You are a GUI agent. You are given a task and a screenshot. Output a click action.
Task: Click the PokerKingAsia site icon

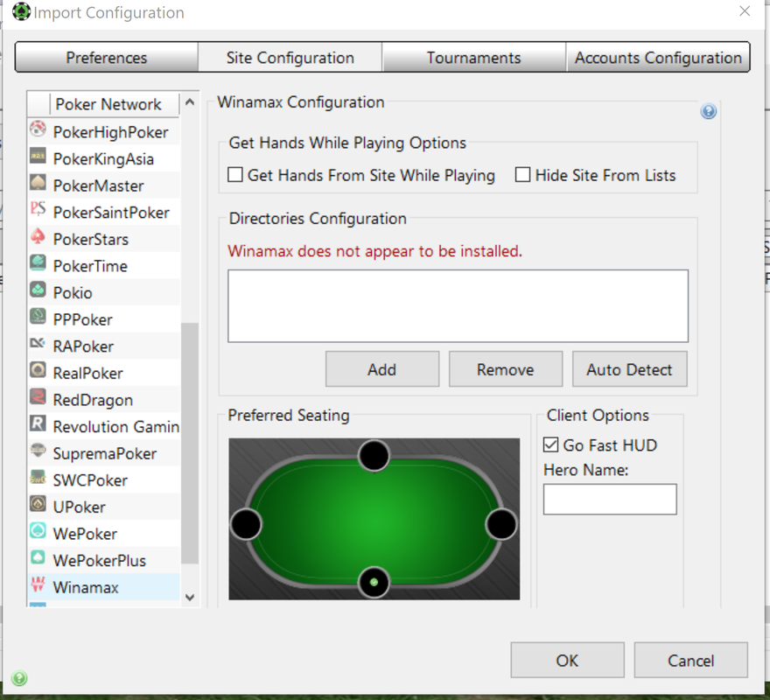[x=38, y=157]
